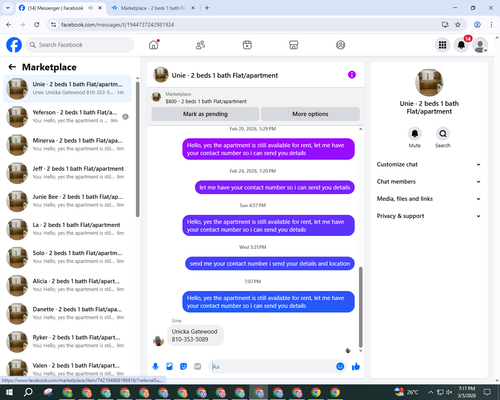The image size is (500, 400).
Task: Open Danette conversation in the list
Action: pos(67,314)
